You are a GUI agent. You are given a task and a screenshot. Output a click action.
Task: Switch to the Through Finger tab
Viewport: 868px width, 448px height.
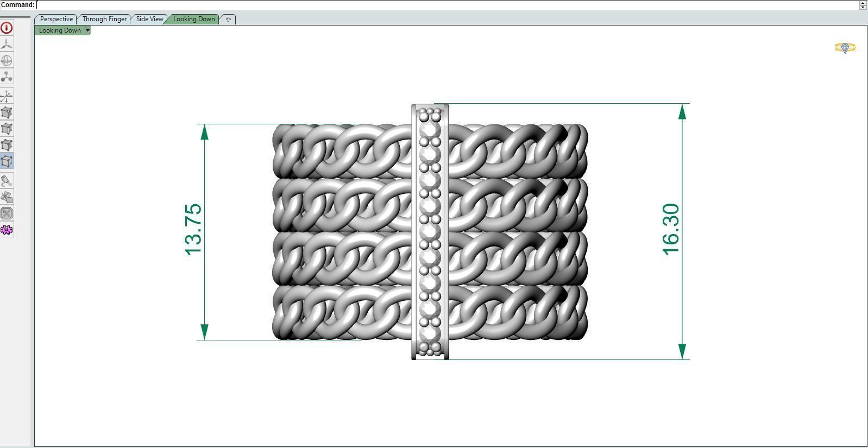point(104,19)
